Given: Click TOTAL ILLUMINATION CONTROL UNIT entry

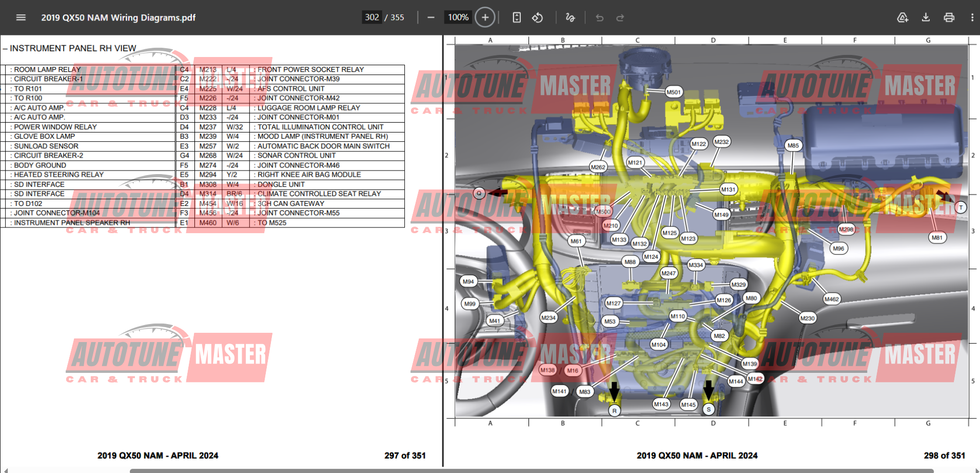Looking at the screenshot, I should coord(320,127).
